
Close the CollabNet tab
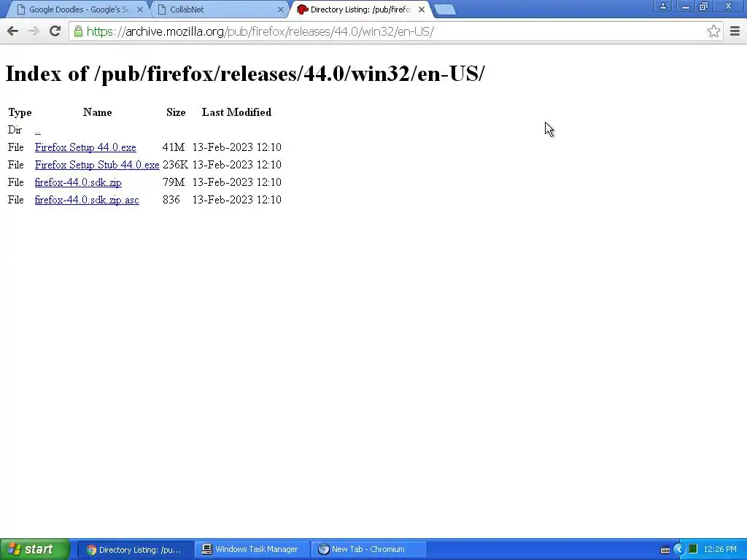(281, 9)
